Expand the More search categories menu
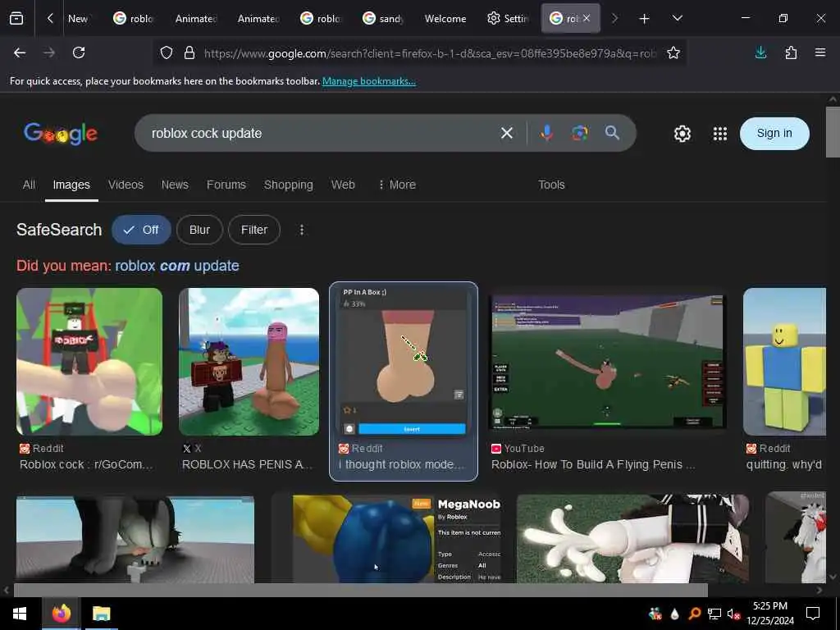The width and height of the screenshot is (840, 630). (x=396, y=185)
